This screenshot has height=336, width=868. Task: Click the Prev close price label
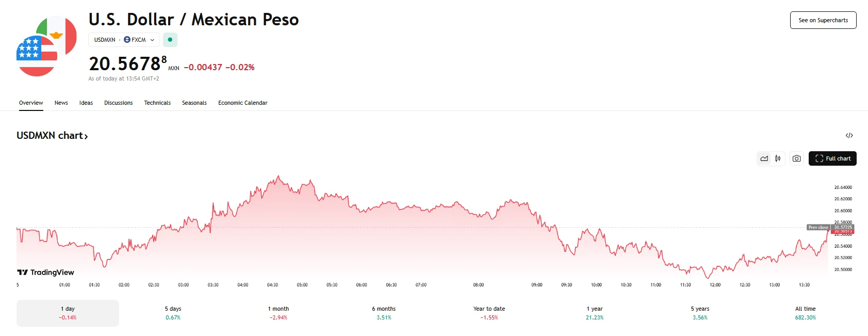tap(818, 227)
